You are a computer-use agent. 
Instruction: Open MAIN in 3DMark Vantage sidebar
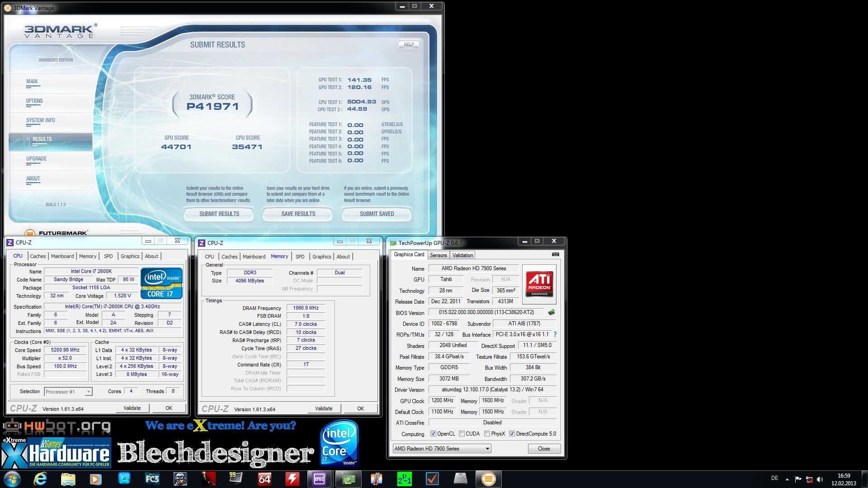32,82
